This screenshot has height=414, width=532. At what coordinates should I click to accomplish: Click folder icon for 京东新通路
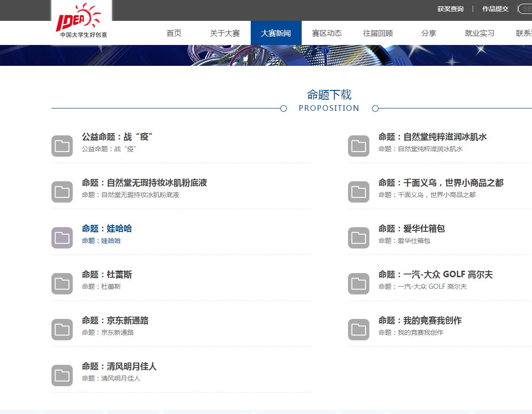point(62,330)
